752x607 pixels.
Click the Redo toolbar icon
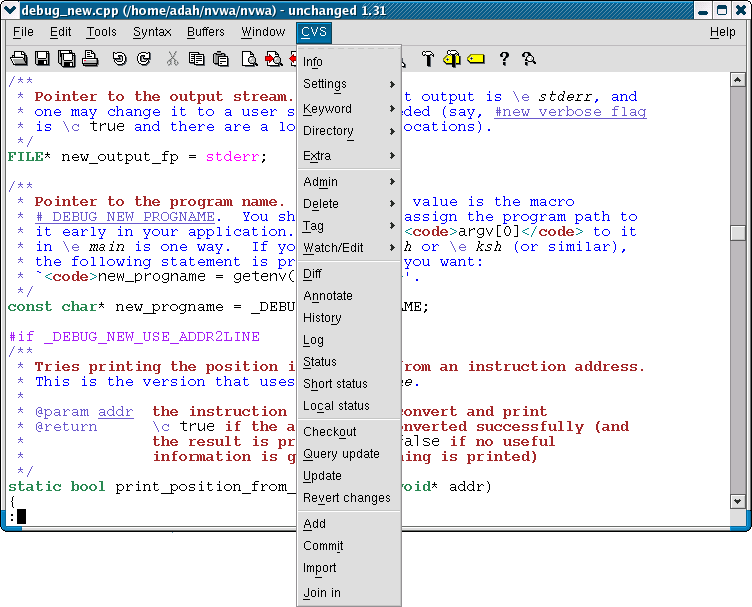(144, 59)
